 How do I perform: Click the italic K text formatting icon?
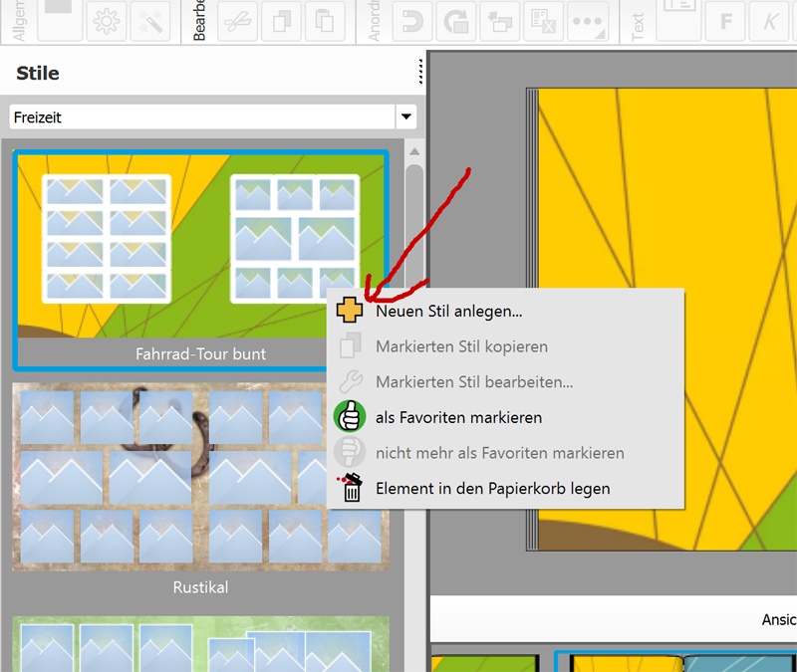click(770, 21)
